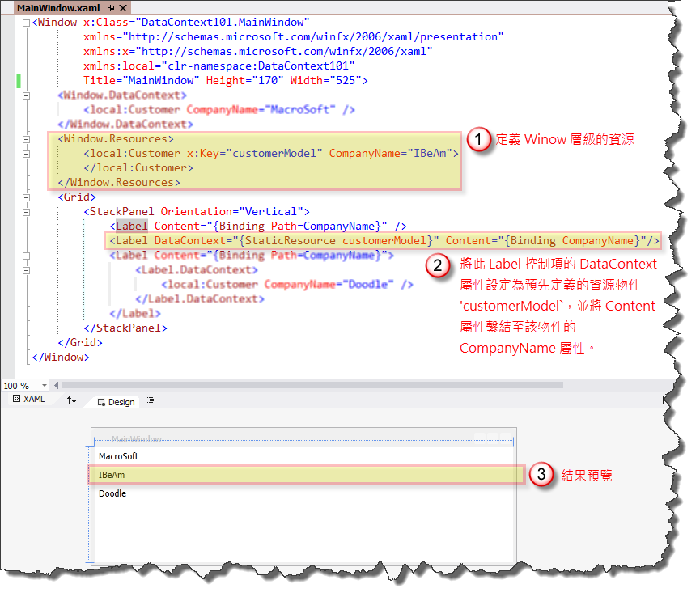
Task: Collapse the Grid element region
Action: 26,197
